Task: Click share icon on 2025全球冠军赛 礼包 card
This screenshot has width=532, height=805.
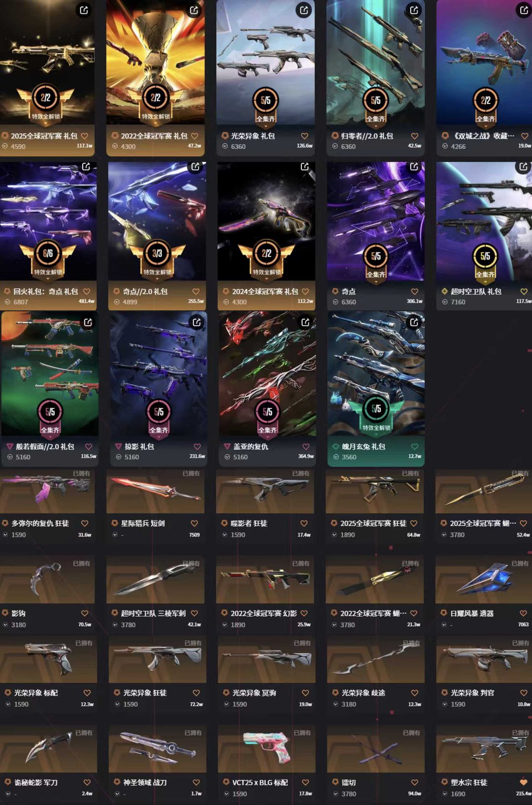Action: pos(84,10)
